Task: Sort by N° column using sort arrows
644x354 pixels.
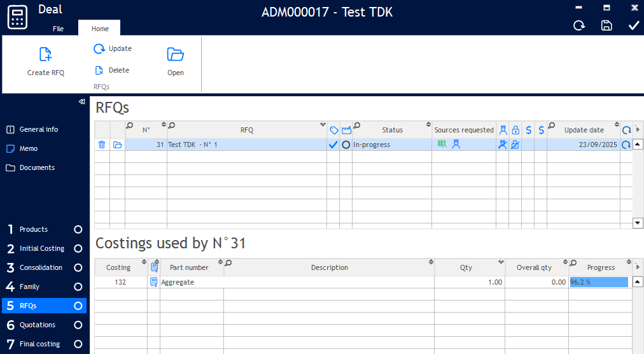Action: [x=164, y=124]
